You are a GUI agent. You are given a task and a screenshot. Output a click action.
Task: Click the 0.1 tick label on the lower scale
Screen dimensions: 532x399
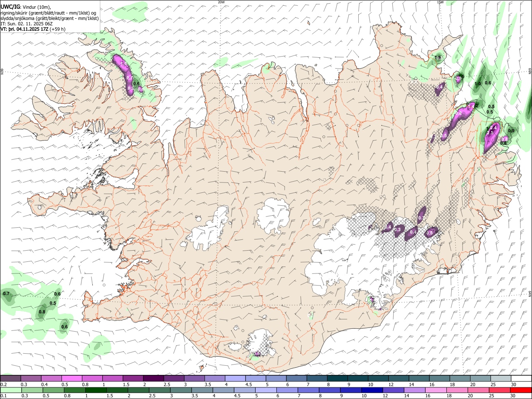pyautogui.click(x=3, y=396)
